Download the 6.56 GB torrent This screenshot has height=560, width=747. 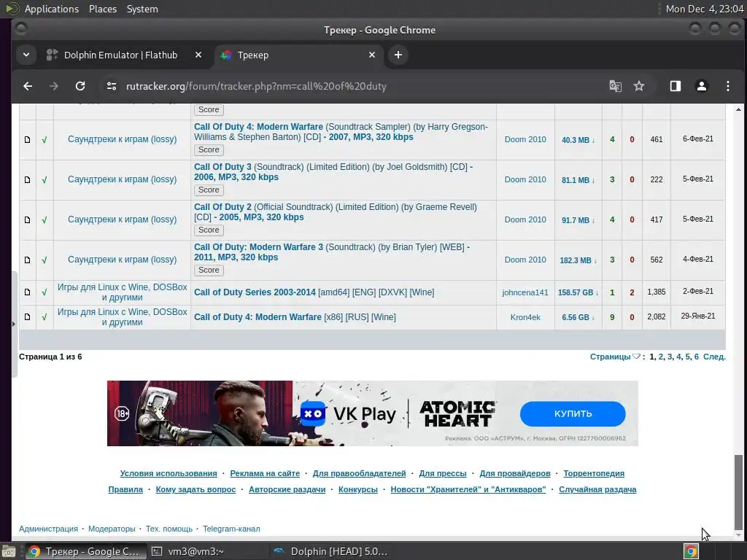(578, 317)
